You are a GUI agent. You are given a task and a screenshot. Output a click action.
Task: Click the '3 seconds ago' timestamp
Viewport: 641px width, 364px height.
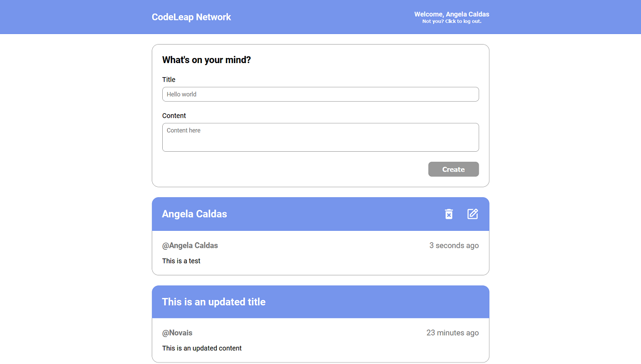(454, 245)
